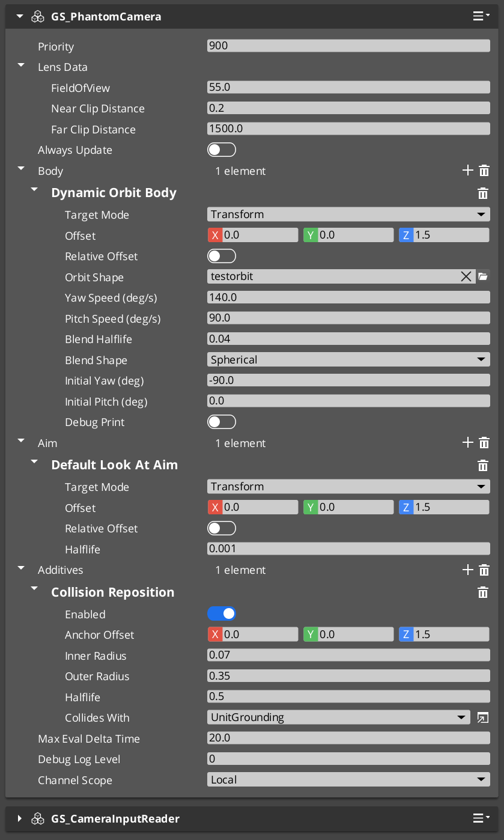The image size is (504, 840).
Task: Collapse the Lens Data section
Action: point(22,65)
